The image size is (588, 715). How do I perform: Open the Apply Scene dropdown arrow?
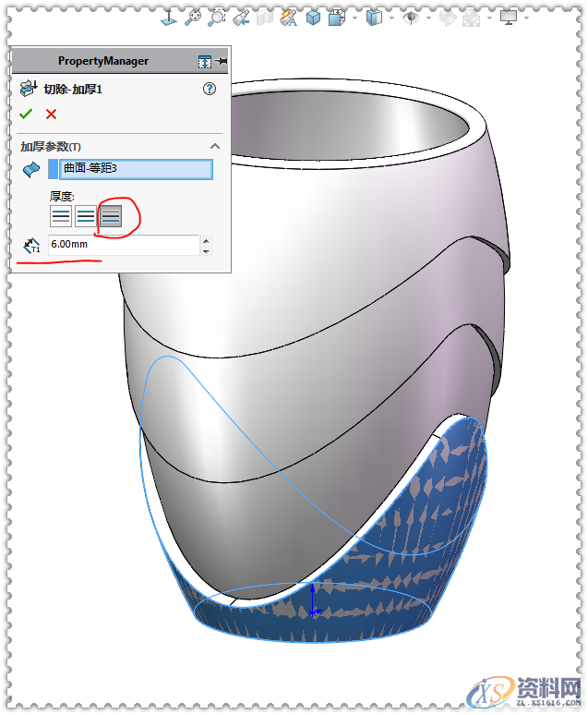coord(489,18)
